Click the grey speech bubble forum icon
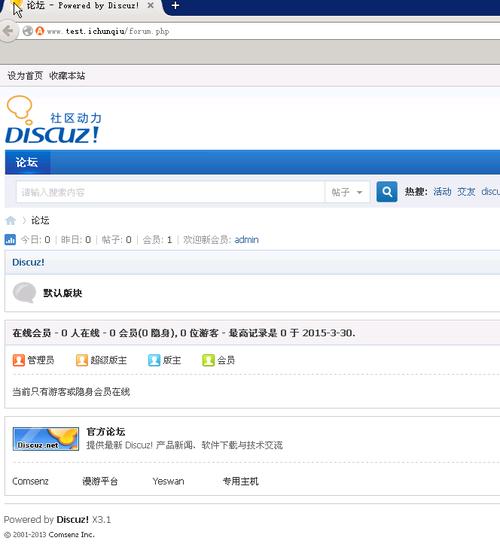500x559 pixels. point(25,292)
